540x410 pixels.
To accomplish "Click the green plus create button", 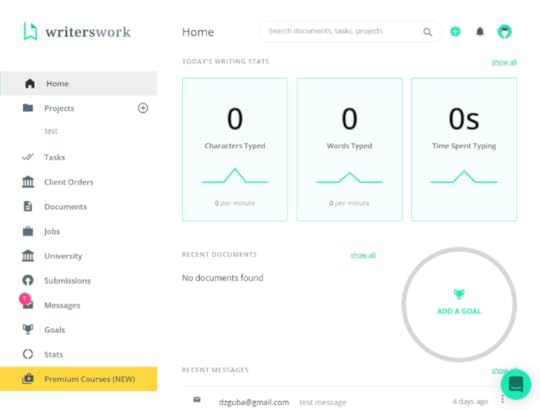I will (x=455, y=32).
